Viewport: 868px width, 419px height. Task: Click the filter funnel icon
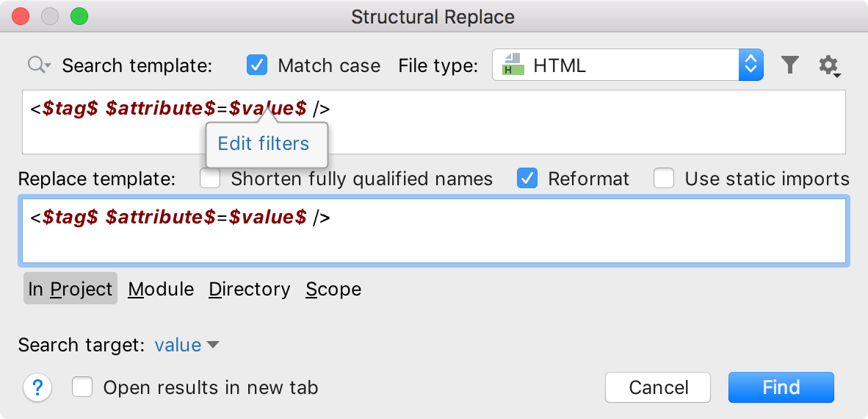pyautogui.click(x=789, y=65)
